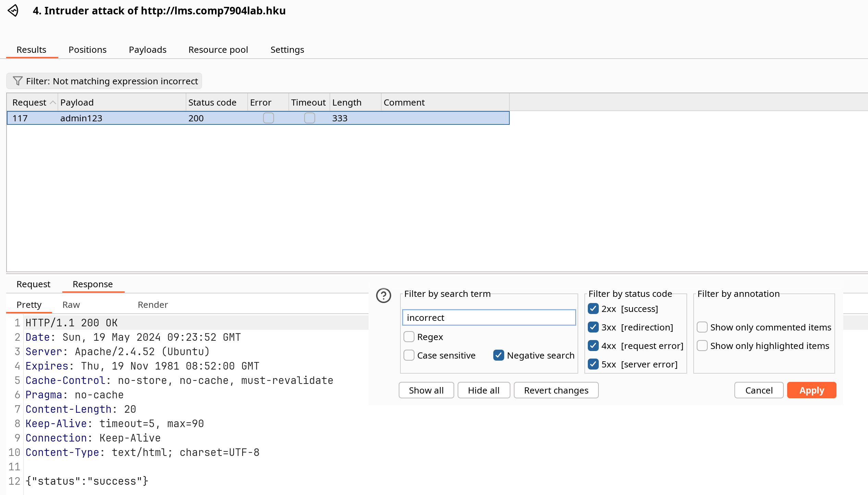Click the Hide all button
Screen dimensions: 868x495
click(483, 390)
